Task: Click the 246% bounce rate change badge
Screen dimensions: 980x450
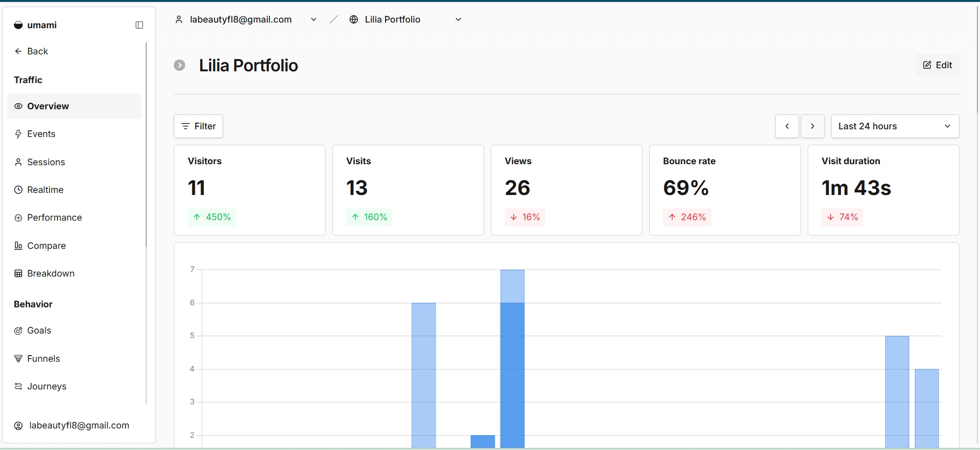Action: coord(687,217)
